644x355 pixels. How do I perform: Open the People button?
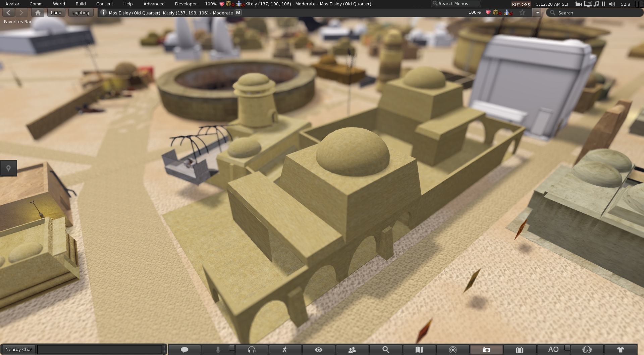[x=352, y=350]
